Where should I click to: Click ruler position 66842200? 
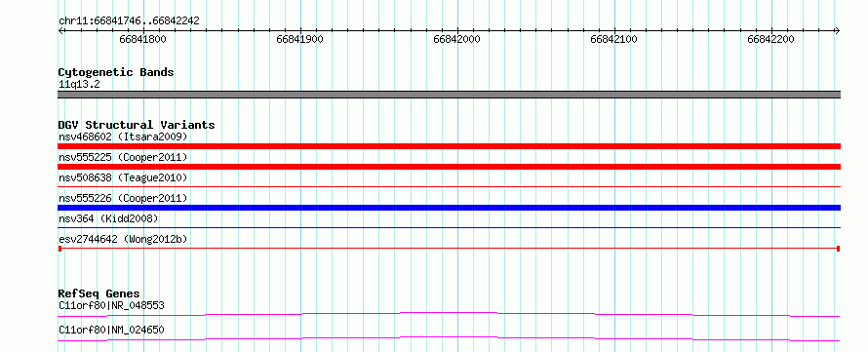tap(770, 39)
